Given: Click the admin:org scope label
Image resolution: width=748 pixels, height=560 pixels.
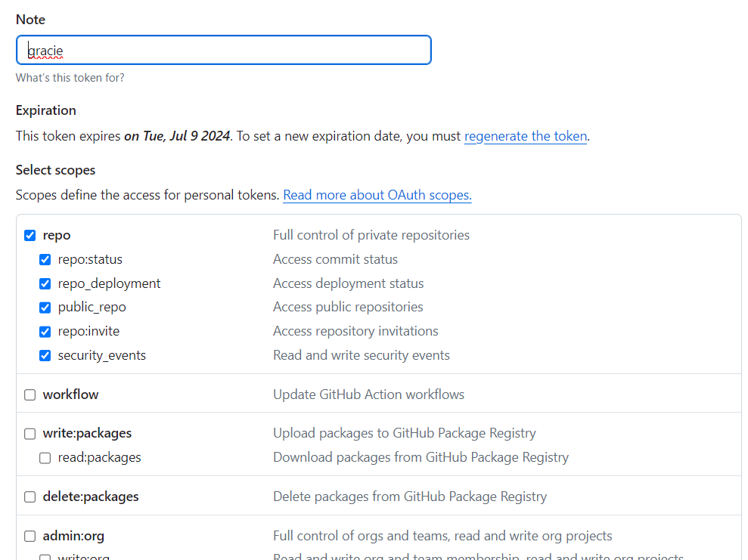Looking at the screenshot, I should click(73, 536).
